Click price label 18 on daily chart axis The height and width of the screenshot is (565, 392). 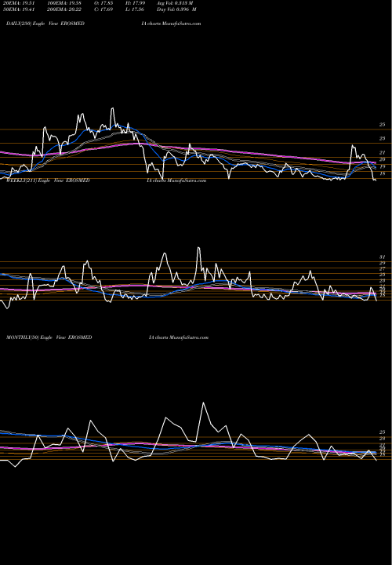tap(382, 173)
